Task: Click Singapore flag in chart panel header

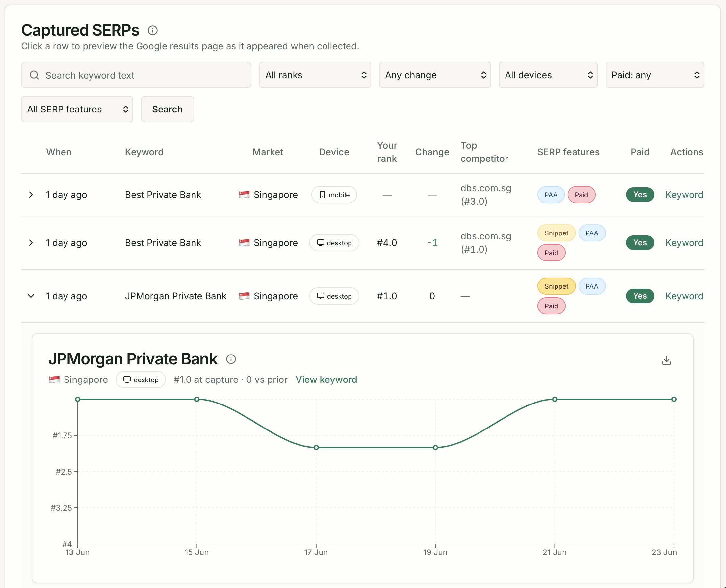Action: click(x=54, y=380)
